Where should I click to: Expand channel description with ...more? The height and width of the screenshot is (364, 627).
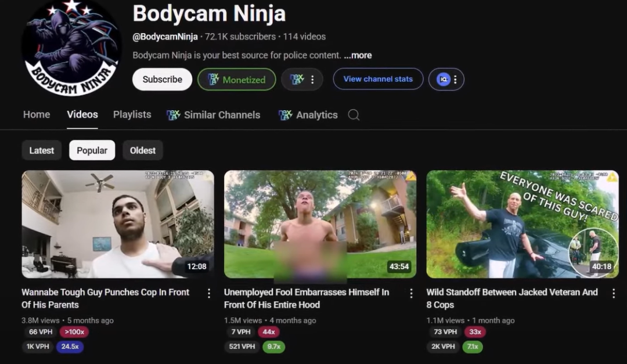(x=358, y=56)
